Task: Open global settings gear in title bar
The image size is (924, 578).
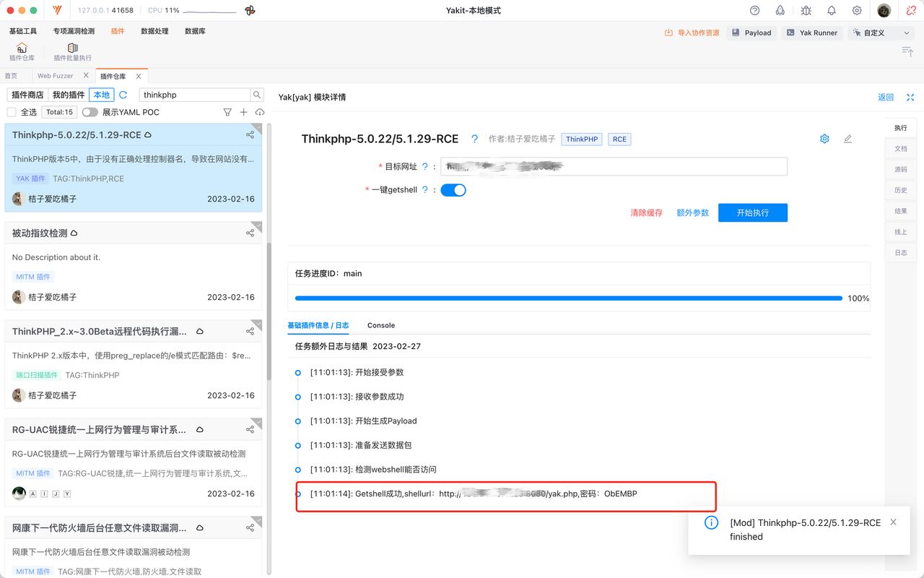Action: click(857, 11)
